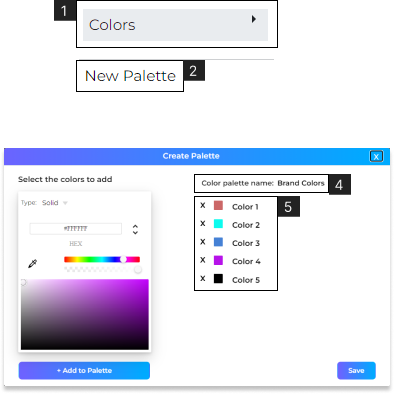Remove Color 2 with its X icon
The image size is (394, 394).
click(203, 223)
